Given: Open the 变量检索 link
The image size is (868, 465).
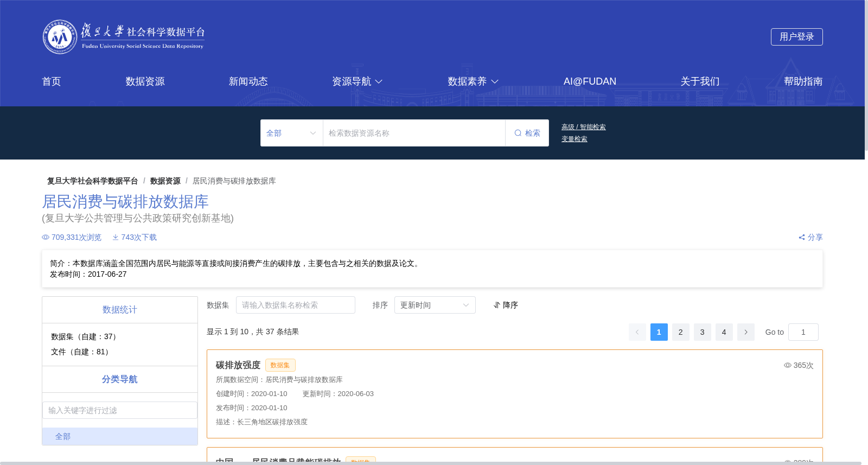Looking at the screenshot, I should click(x=575, y=139).
